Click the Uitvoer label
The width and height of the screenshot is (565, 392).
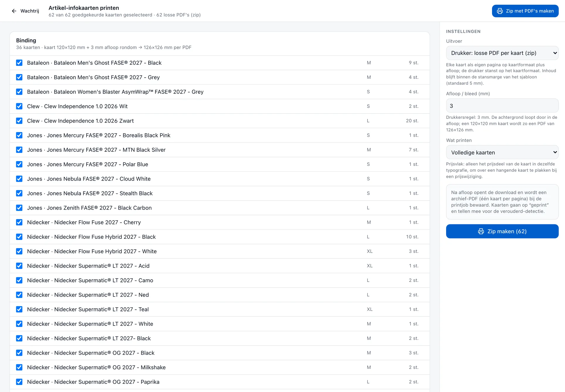click(x=454, y=41)
